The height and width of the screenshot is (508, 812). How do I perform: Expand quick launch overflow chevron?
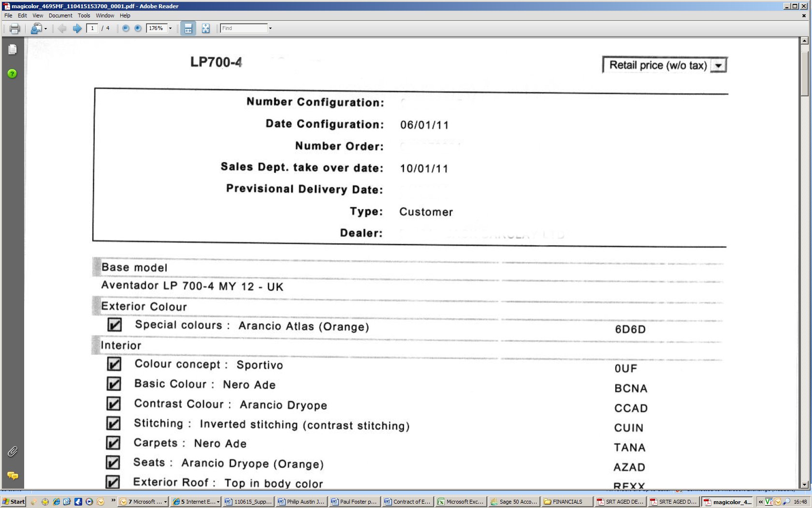114,500
